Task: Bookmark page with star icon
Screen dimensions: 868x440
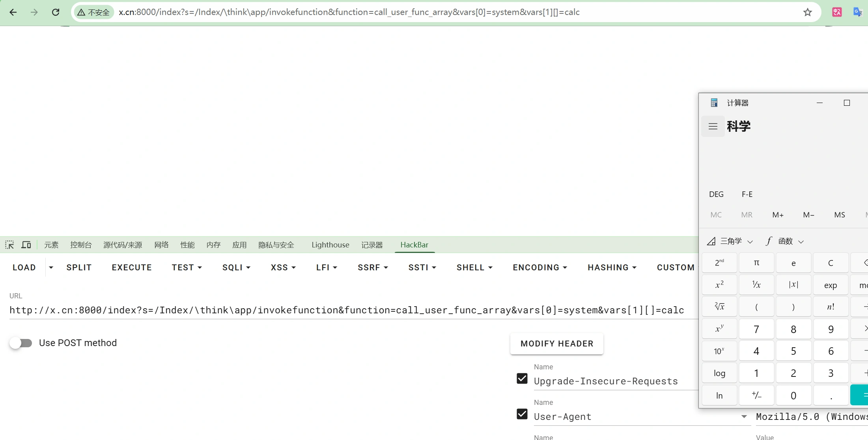Action: point(807,12)
